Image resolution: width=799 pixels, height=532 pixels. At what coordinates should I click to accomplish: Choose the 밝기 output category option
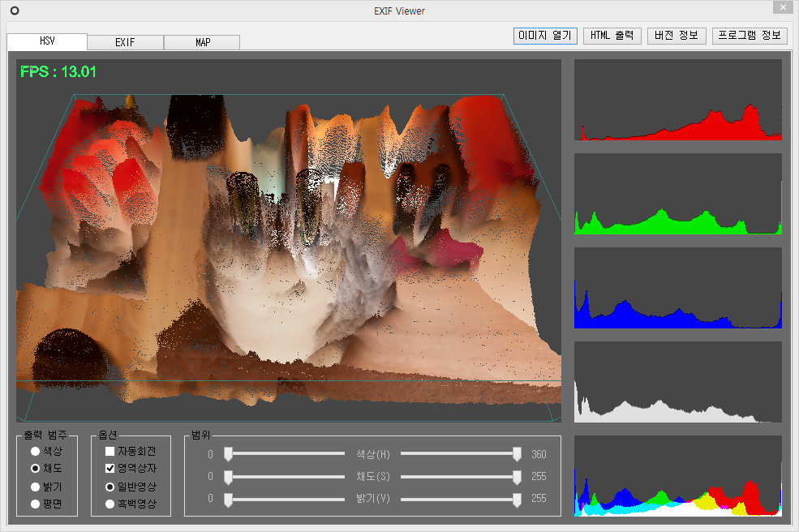tap(36, 487)
